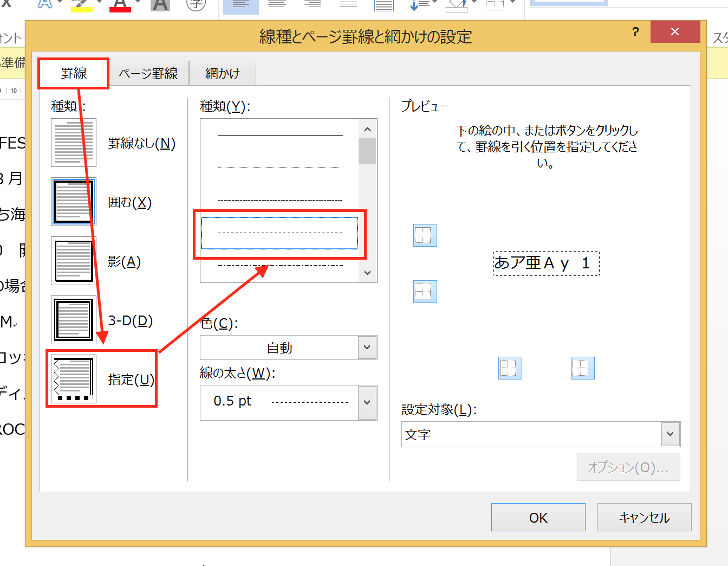Select the 3-D border setting
Image resolution: width=728 pixels, height=566 pixels.
pos(73,320)
